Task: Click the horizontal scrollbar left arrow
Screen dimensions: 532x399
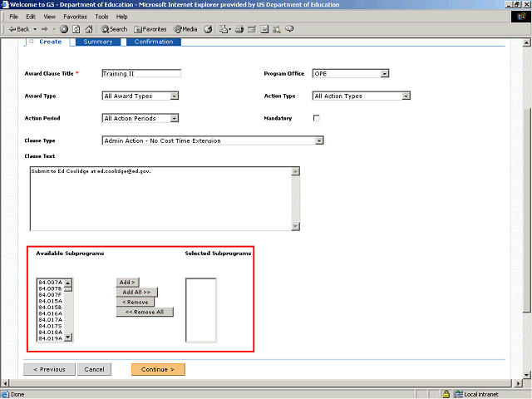Action: tap(5, 383)
